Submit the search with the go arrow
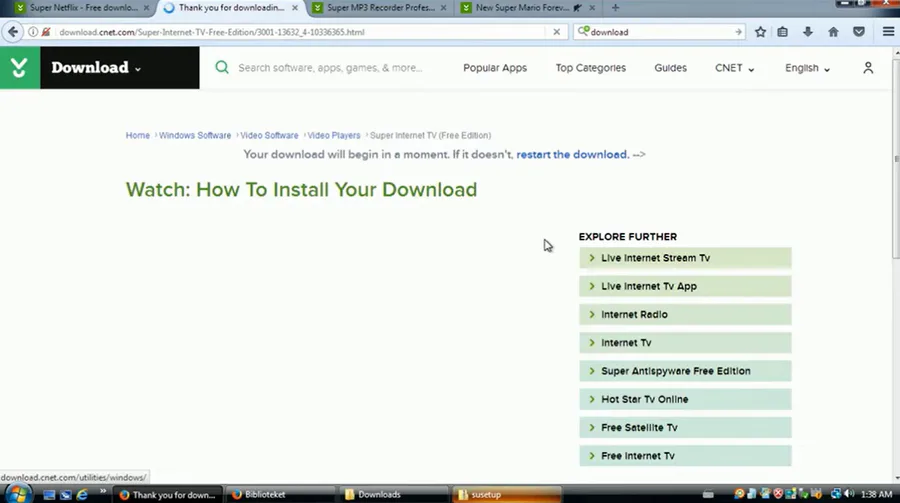This screenshot has width=900, height=503. click(738, 32)
